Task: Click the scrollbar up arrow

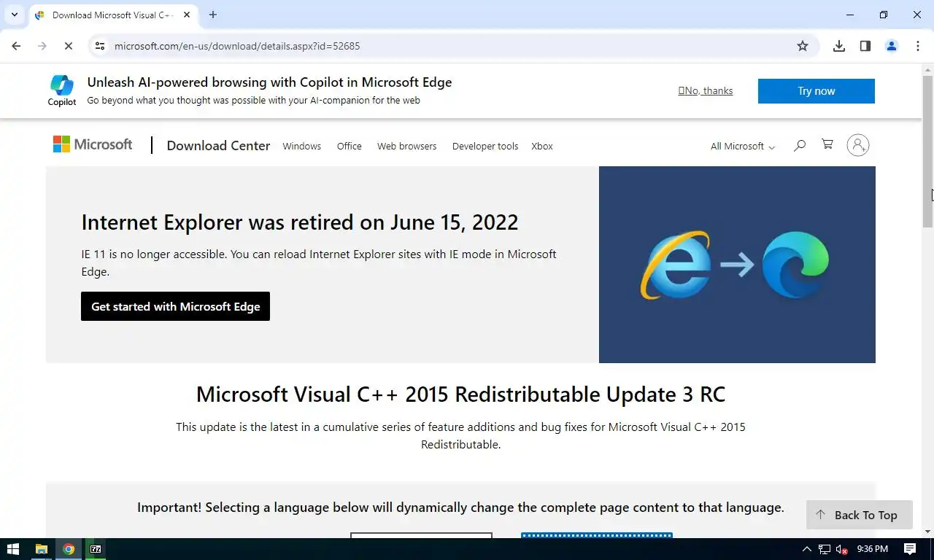Action: point(928,70)
